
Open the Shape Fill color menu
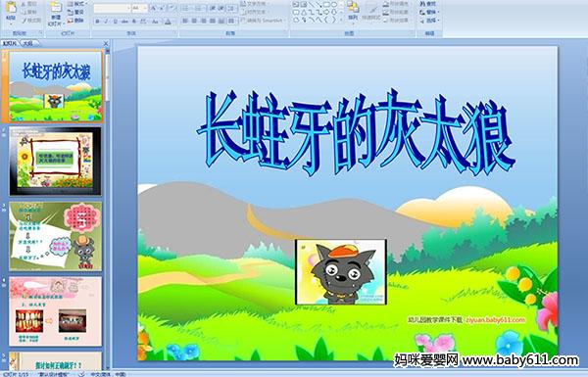[397, 4]
